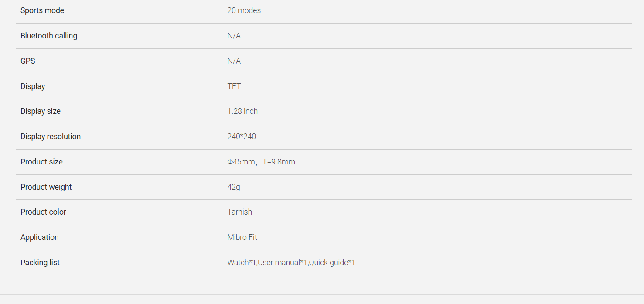Click the Product weight label

[46, 187]
